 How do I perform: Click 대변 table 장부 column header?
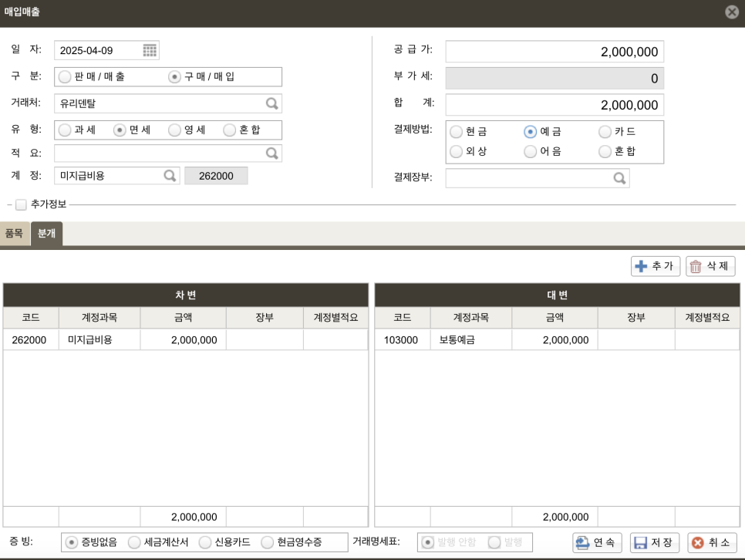pos(636,318)
